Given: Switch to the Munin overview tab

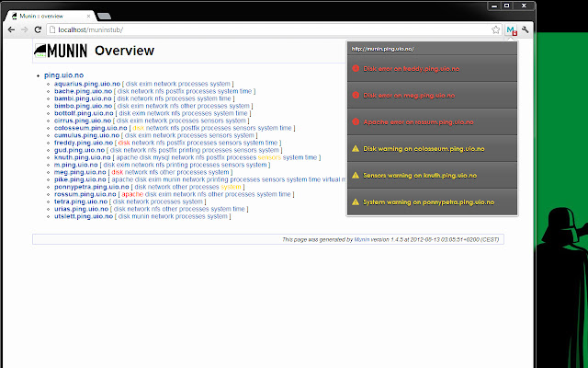Looking at the screenshot, I should pos(51,17).
